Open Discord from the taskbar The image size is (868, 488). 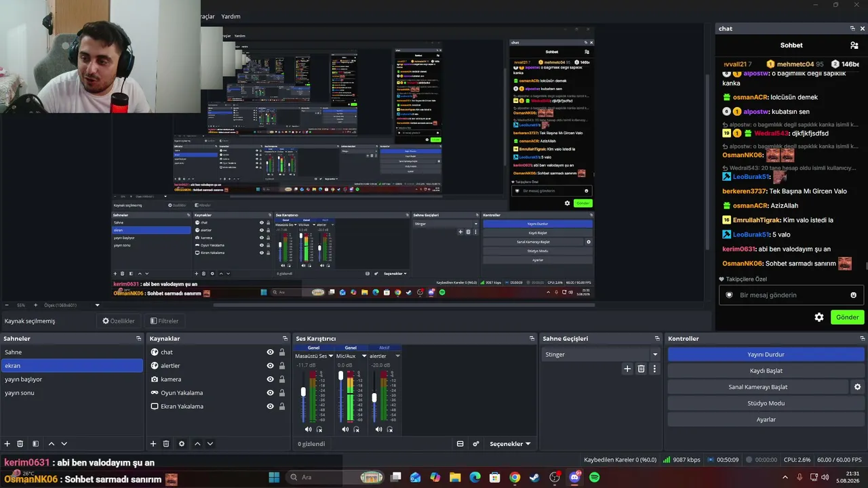pos(574,477)
